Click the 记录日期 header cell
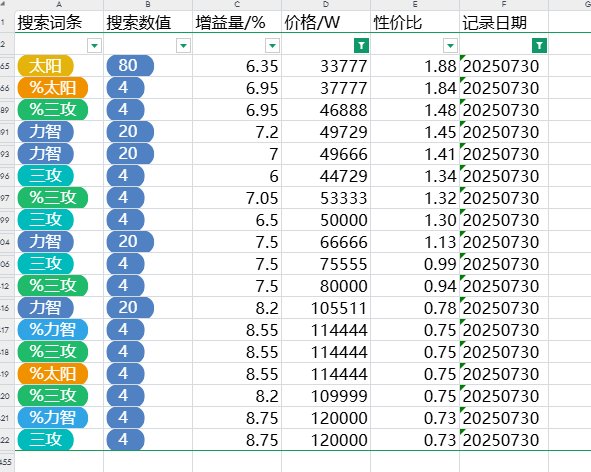 tap(504, 22)
